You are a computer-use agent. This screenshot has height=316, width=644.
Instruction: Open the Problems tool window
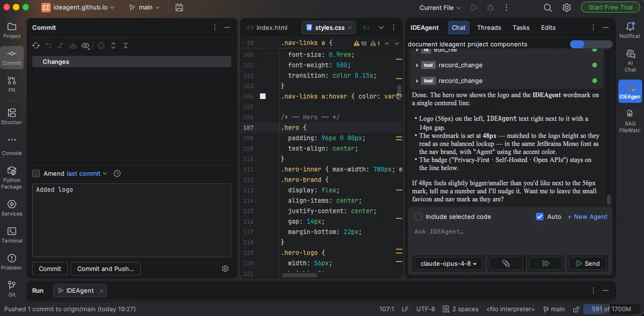[12, 262]
